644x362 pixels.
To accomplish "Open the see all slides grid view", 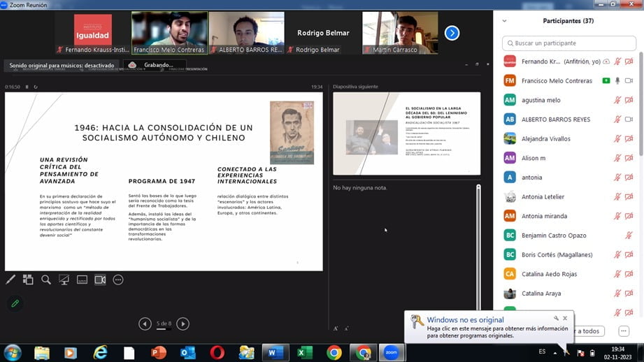I will coord(28,280).
